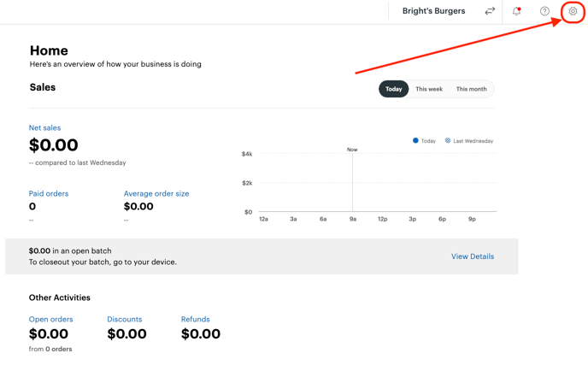
Task: Click the $2k axis label
Action: click(x=247, y=183)
